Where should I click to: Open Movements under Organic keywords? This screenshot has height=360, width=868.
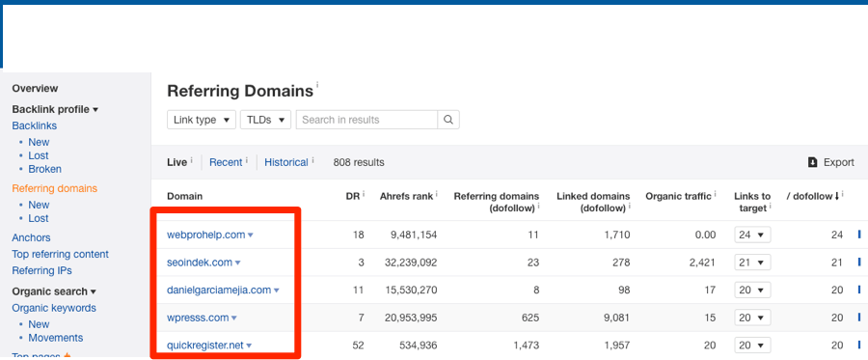[56, 338]
